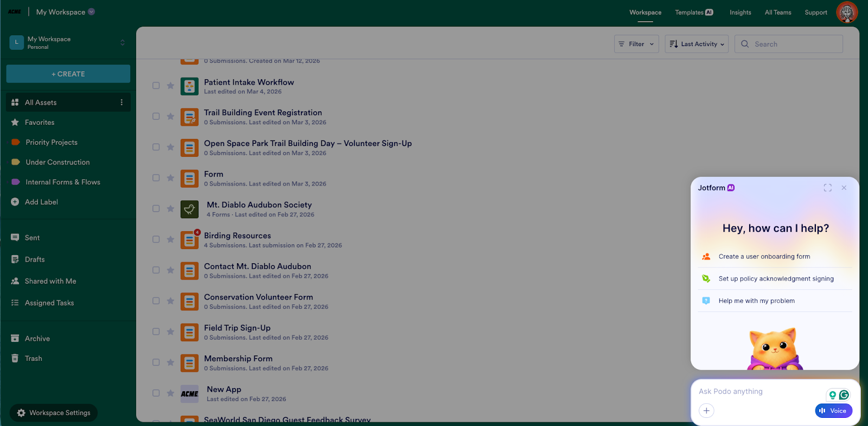
Task: Open the Last Activity sort dropdown
Action: pos(697,44)
